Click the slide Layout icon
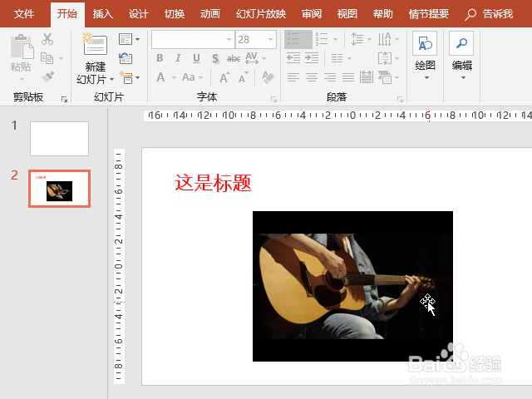This screenshot has width=532, height=399. point(126,39)
